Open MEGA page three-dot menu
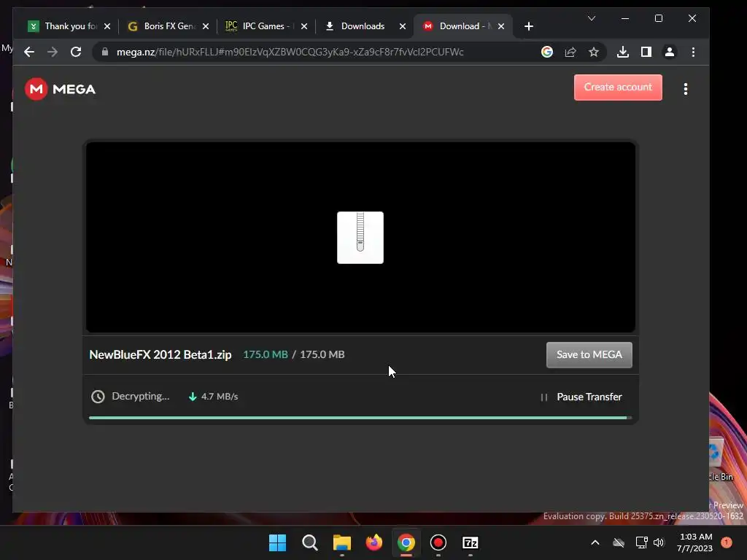 coord(686,89)
